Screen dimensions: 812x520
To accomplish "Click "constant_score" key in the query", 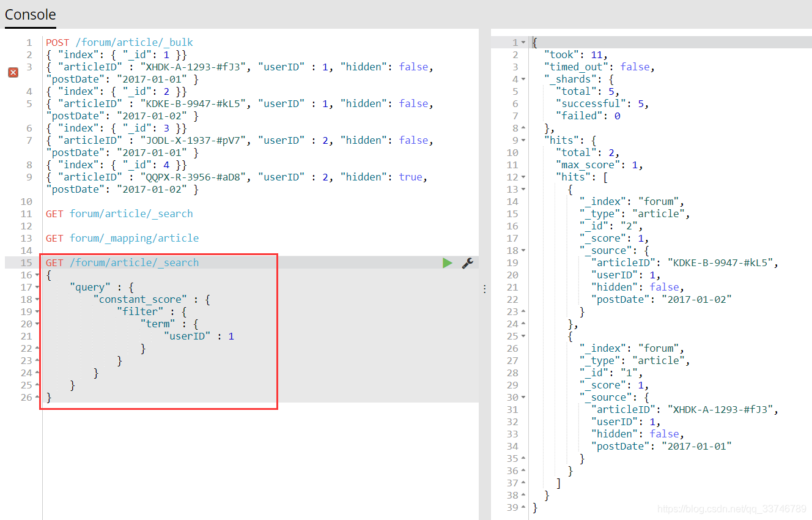I will click(x=141, y=299).
